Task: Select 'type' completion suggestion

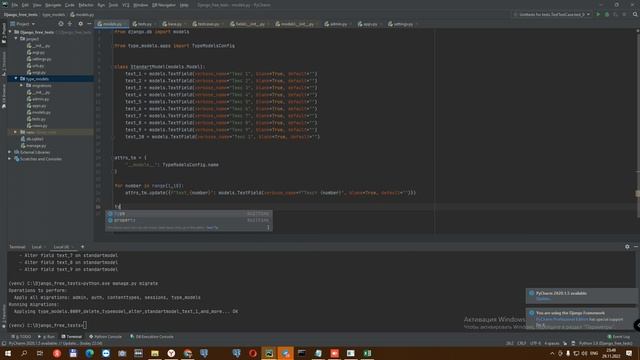Action: point(189,213)
